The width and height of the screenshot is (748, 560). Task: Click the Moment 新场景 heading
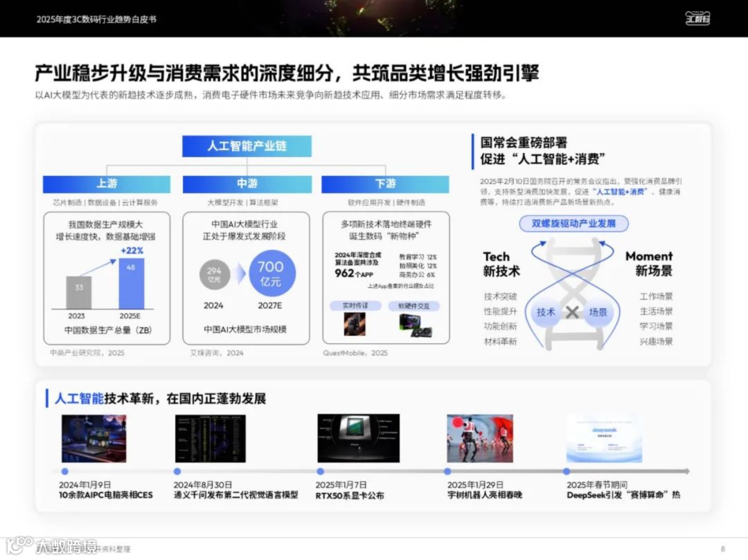(649, 264)
